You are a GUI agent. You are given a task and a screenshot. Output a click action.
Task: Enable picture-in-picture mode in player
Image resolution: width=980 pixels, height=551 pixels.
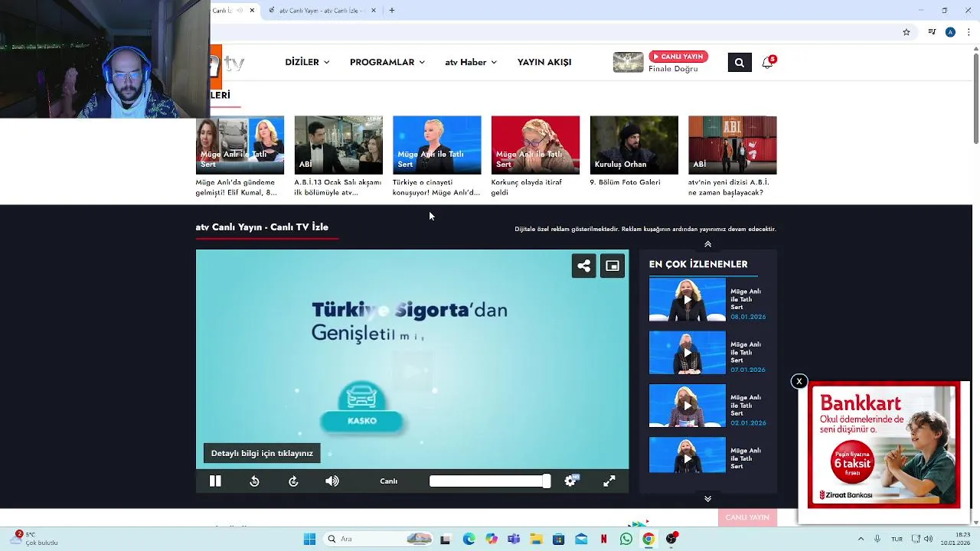pyautogui.click(x=612, y=266)
